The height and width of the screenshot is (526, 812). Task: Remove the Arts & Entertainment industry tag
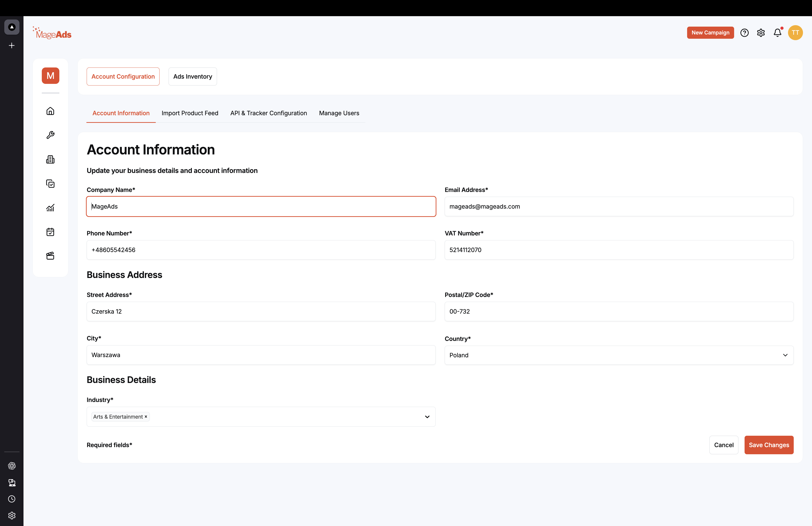tap(146, 417)
